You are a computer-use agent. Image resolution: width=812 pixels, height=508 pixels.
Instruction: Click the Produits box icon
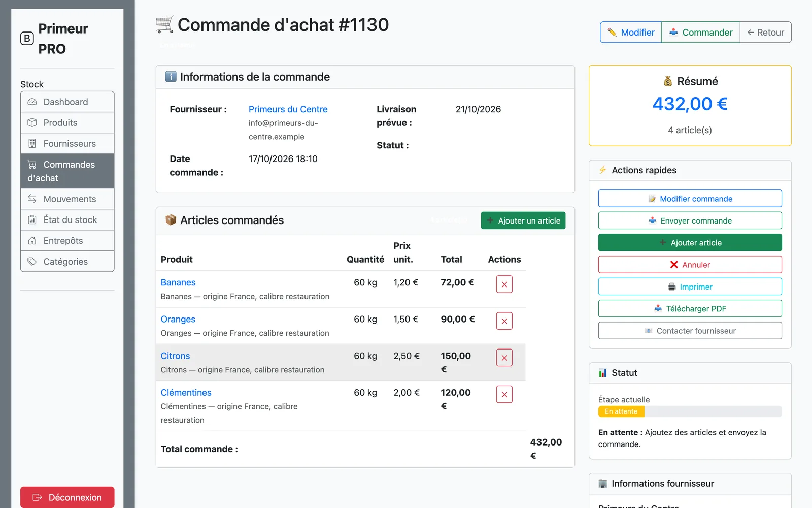tap(32, 122)
